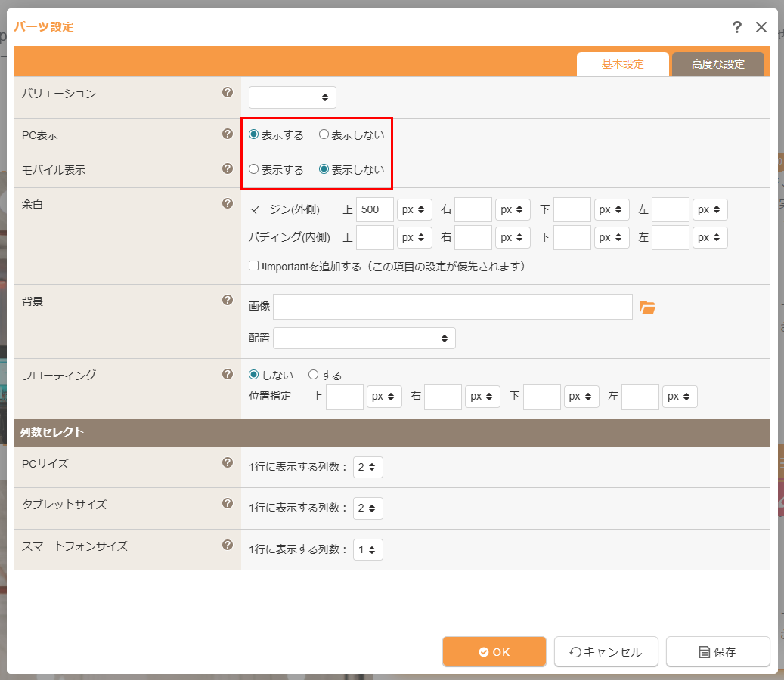Screen dimensions: 784x680
Task: Open help for バリエーション setting
Action: (228, 92)
